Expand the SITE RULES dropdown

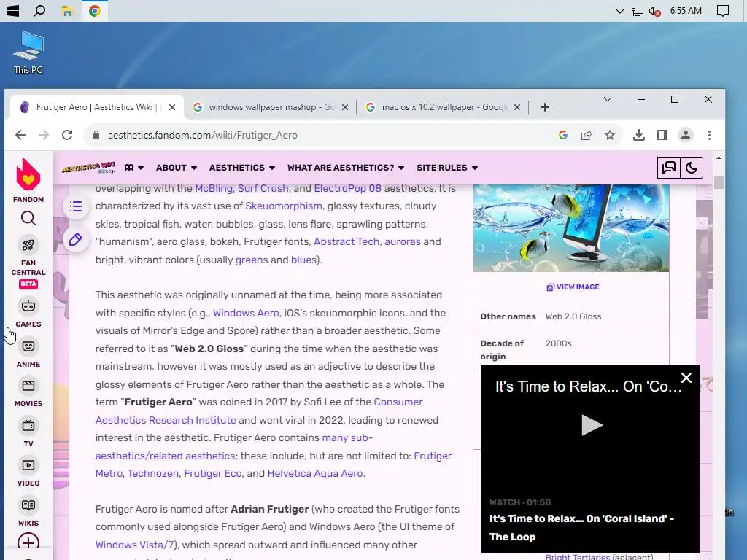(447, 168)
